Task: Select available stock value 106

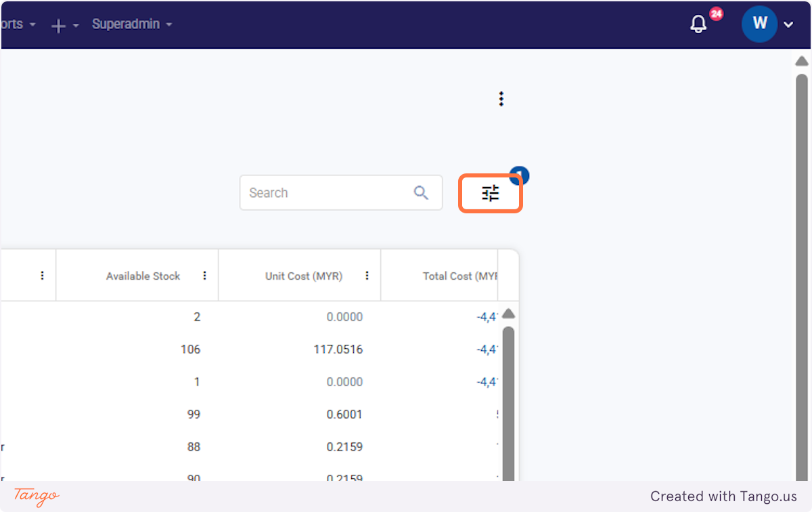Action: (x=191, y=349)
